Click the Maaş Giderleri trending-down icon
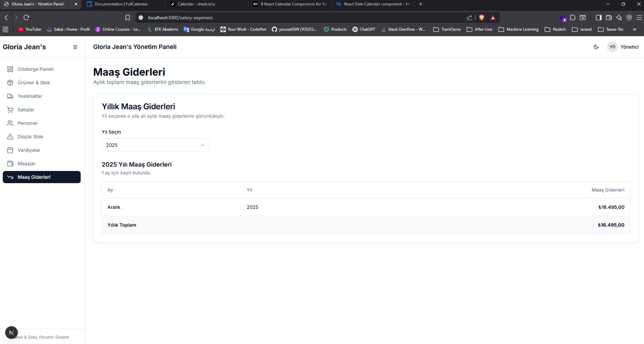The height and width of the screenshot is (344, 644). (x=10, y=177)
